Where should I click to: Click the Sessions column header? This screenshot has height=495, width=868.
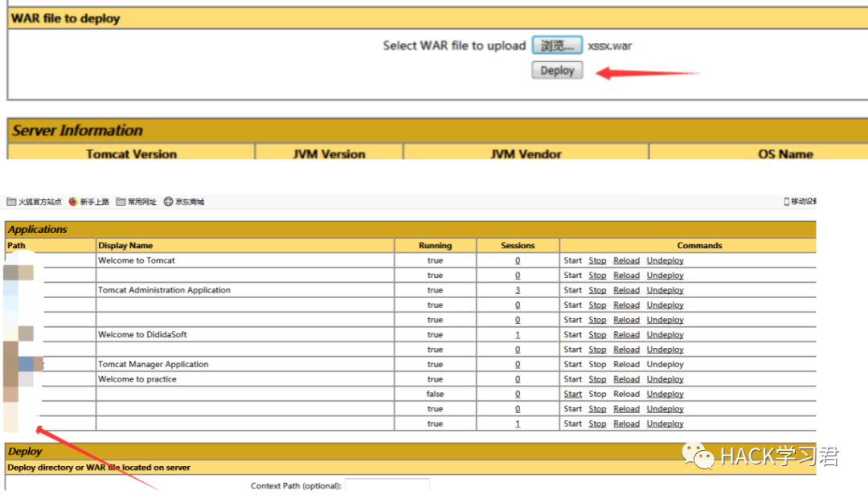point(518,245)
